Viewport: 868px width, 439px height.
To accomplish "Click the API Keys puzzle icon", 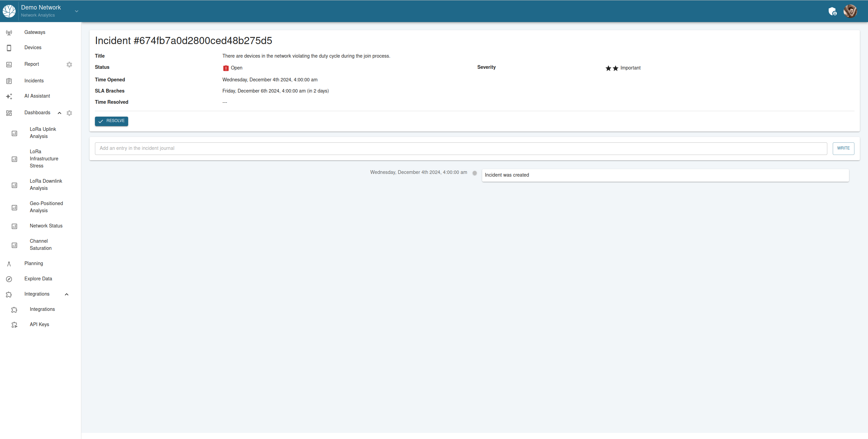I will click(14, 325).
